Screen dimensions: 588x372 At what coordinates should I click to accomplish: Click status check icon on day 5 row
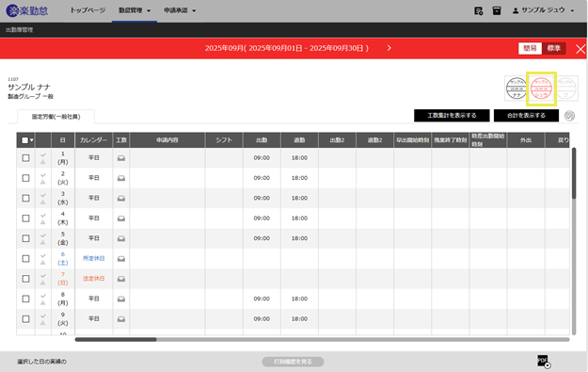pyautogui.click(x=43, y=235)
